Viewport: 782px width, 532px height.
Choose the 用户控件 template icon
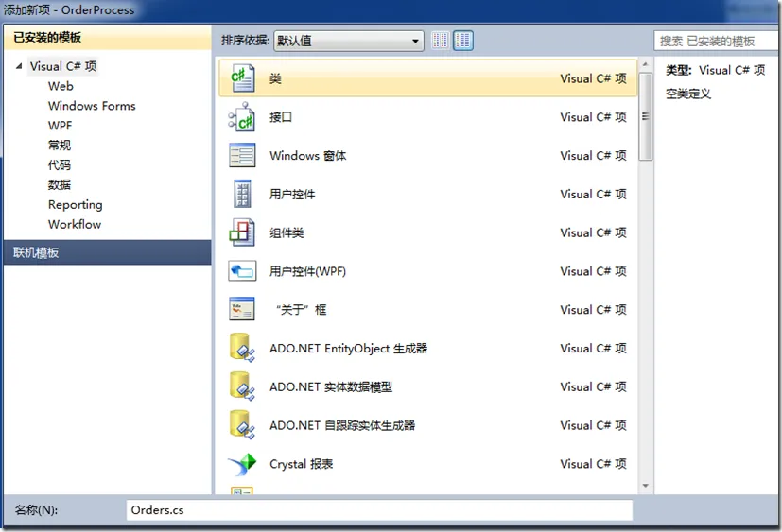[x=242, y=194]
